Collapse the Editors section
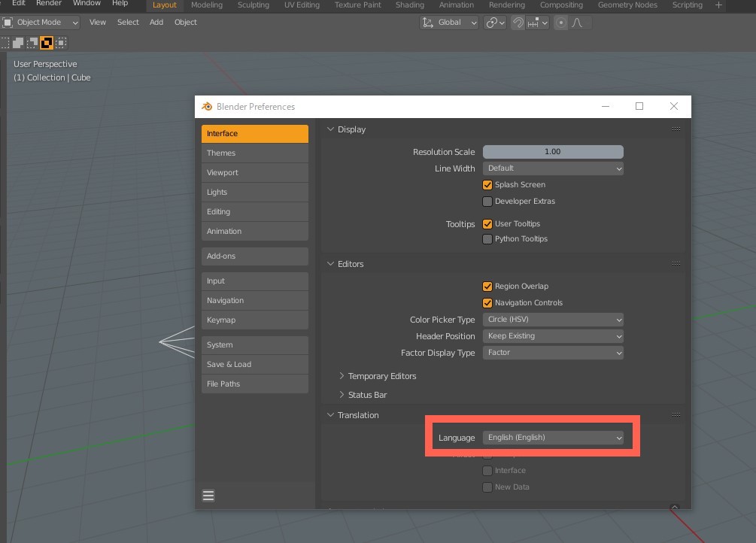Screen dimensions: 756x543 [330, 264]
